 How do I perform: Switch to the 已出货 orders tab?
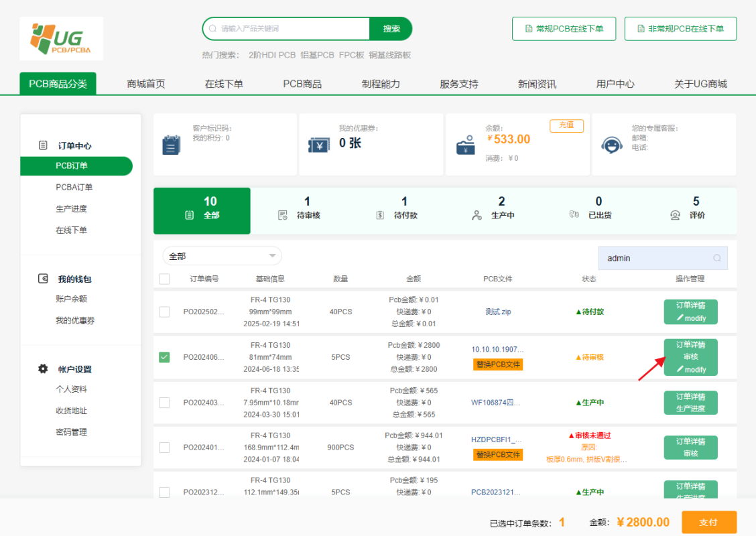coord(591,210)
